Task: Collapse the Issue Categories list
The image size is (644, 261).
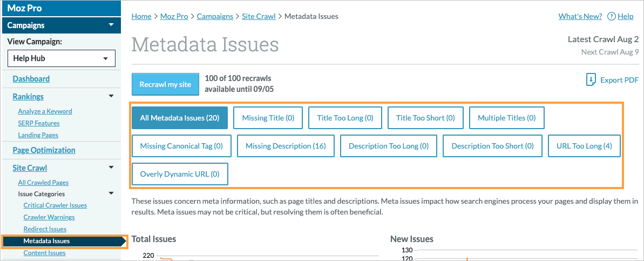Action: click(x=111, y=193)
